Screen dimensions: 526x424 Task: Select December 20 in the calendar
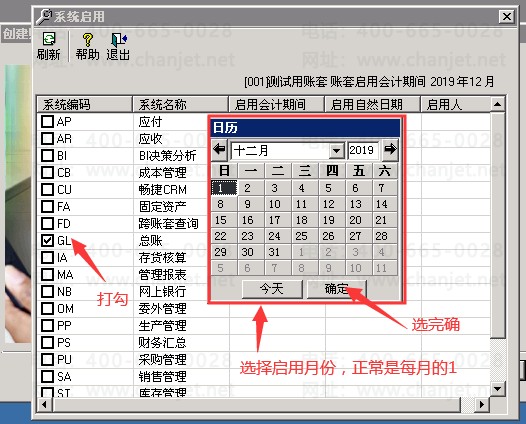click(x=358, y=220)
